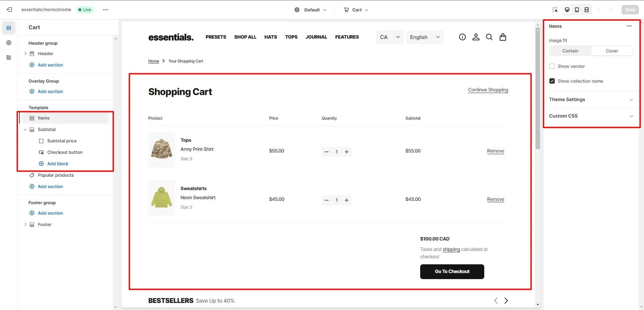The width and height of the screenshot is (644, 310).
Task: Expand the Custom CSS accordion
Action: (x=591, y=116)
